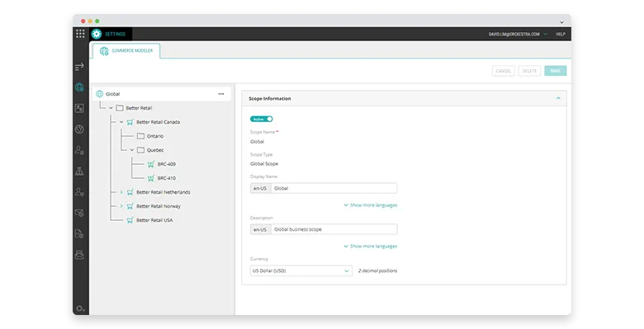The height and width of the screenshot is (329, 644).
Task: Click the printer icon in the sidebar
Action: pyautogui.click(x=79, y=255)
